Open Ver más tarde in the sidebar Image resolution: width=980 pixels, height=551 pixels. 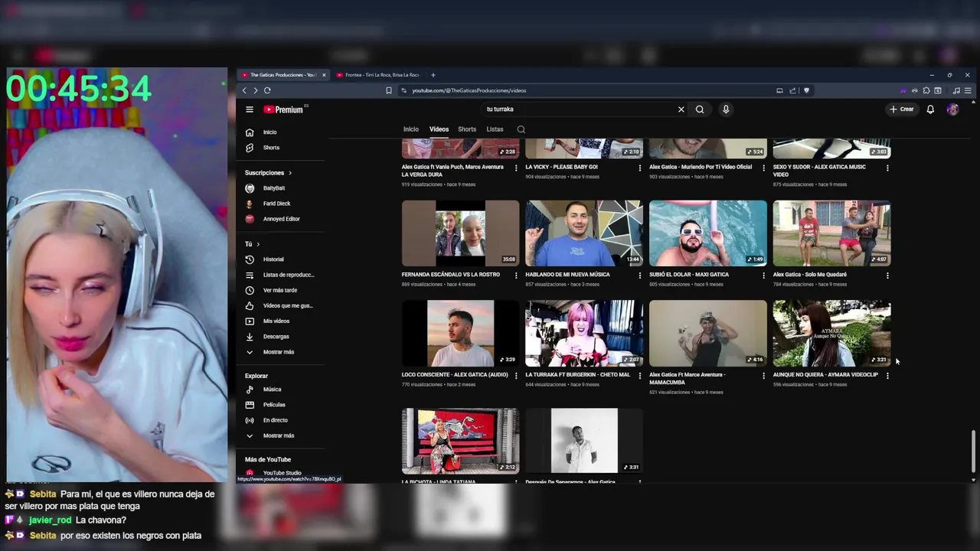point(279,290)
